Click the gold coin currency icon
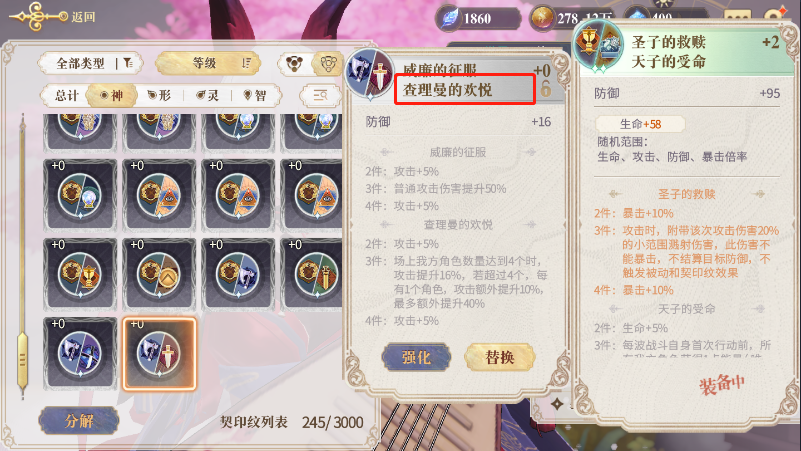Screen dimensions: 801x451 (542, 18)
